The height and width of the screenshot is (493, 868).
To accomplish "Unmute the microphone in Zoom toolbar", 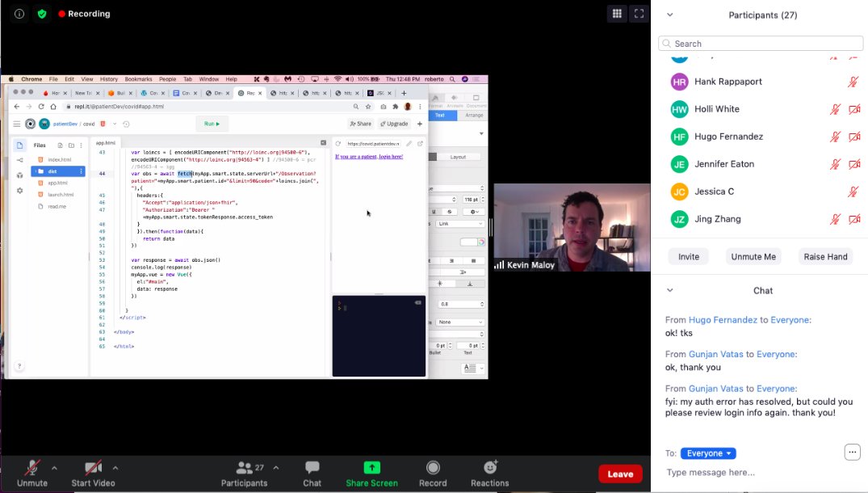I will point(32,474).
